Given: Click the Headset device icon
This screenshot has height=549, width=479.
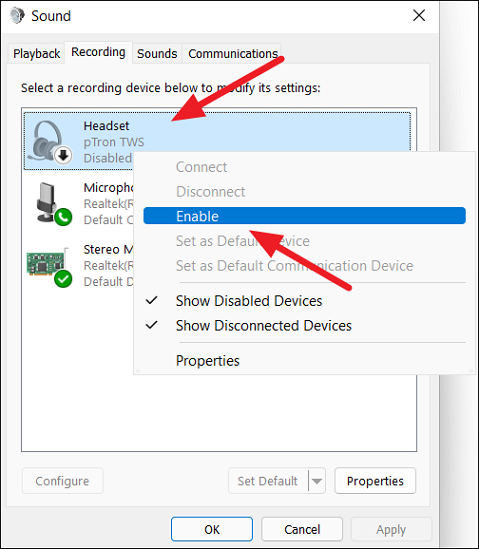Looking at the screenshot, I should pyautogui.click(x=49, y=142).
